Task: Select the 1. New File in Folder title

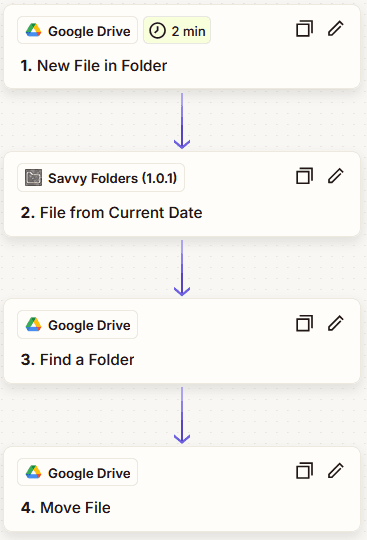Action: pos(94,65)
